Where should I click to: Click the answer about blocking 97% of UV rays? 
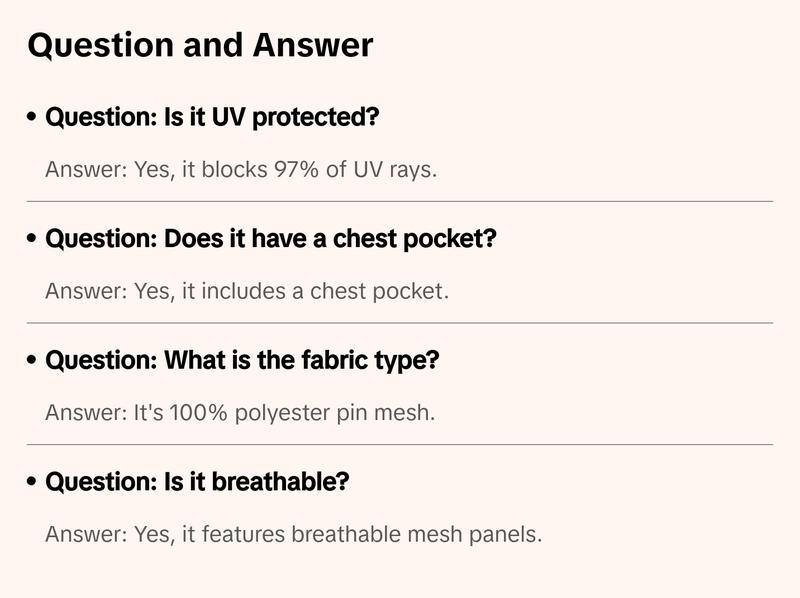241,170
